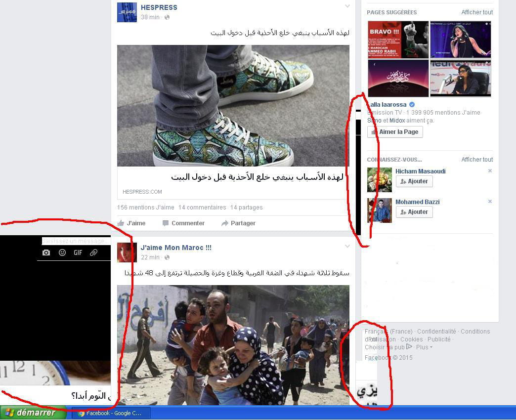Click the verified badge next to Lalla laarossa

(x=412, y=105)
